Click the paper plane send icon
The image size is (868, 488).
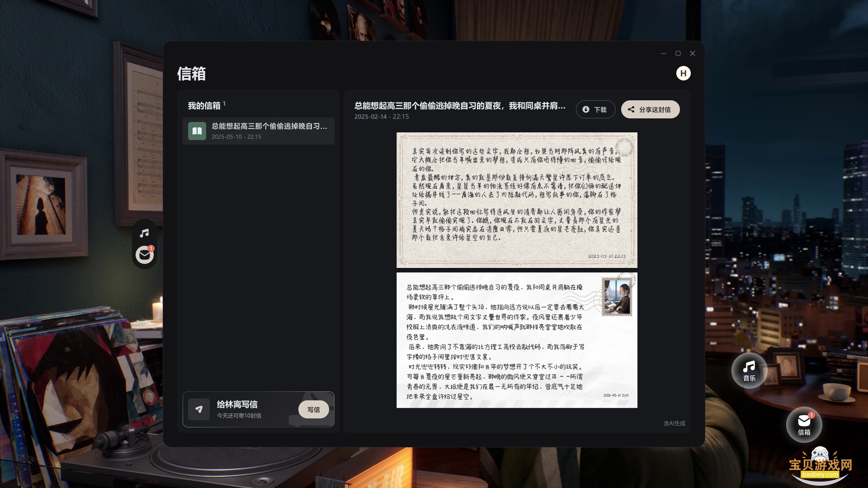pyautogui.click(x=199, y=409)
